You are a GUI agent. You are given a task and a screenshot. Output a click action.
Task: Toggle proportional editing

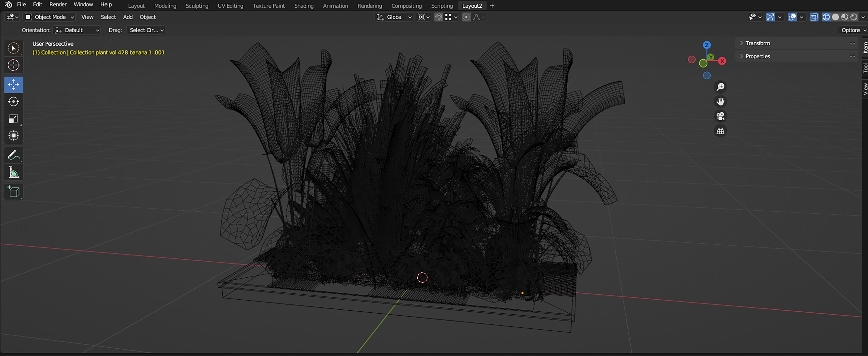[x=466, y=17]
